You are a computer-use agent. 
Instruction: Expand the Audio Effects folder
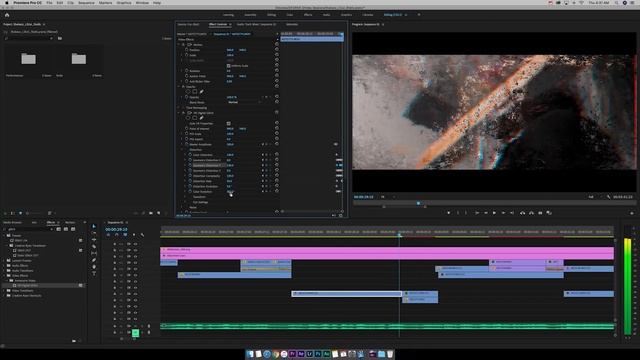click(4, 265)
